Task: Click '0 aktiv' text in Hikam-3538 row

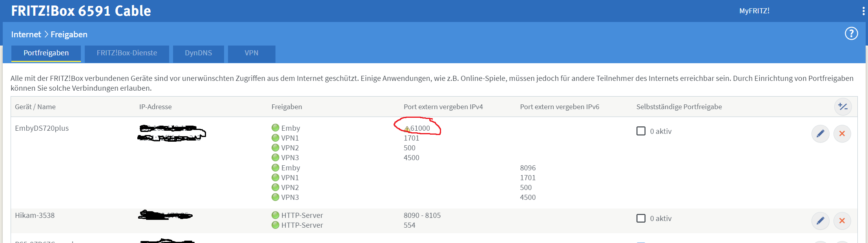Action: click(x=661, y=218)
